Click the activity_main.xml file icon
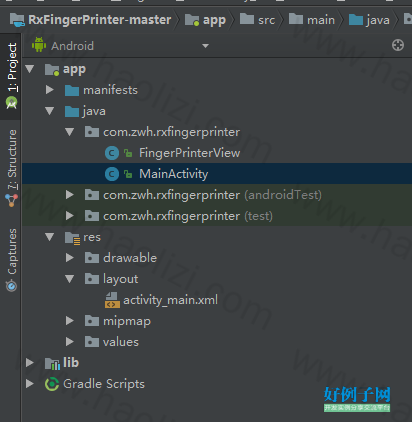Viewport: 412px width, 422px height. (x=112, y=300)
